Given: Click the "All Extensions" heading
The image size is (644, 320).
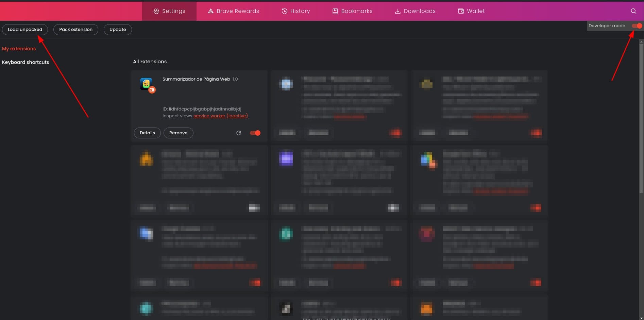Looking at the screenshot, I should click(150, 62).
